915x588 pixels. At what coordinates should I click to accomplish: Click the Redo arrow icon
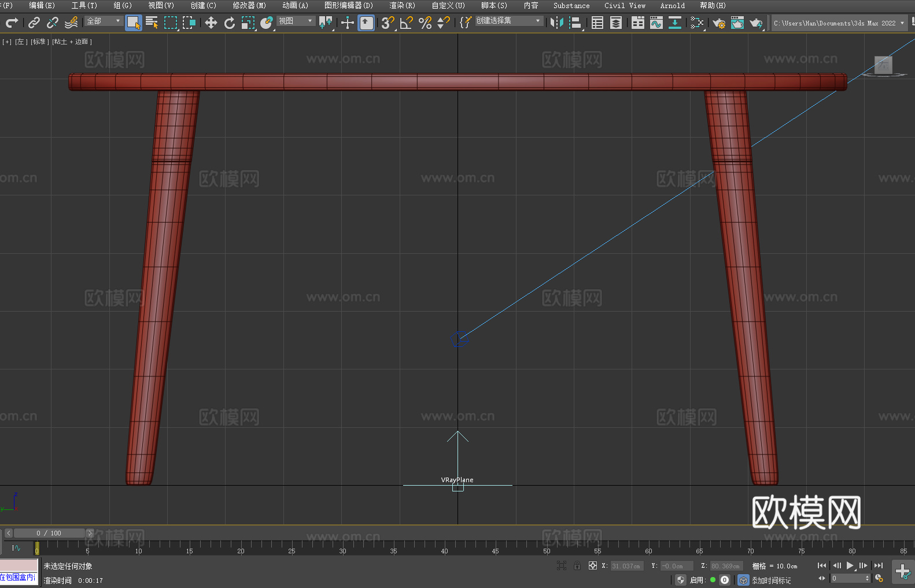point(12,23)
